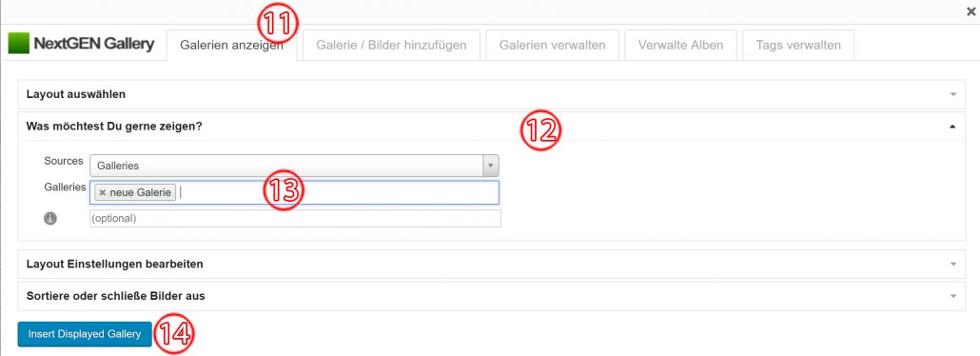Expand 'Layout Einstellungen bearbeiten' section

(x=492, y=264)
